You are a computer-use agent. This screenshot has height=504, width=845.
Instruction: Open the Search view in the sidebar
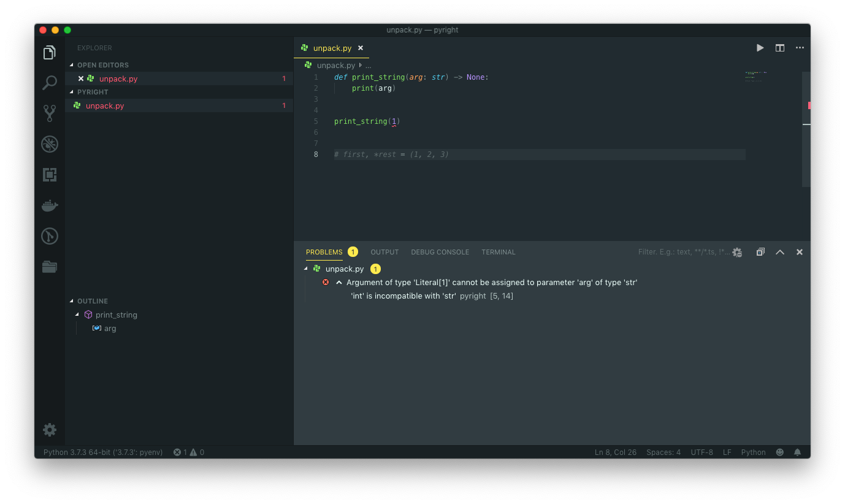pyautogui.click(x=49, y=83)
